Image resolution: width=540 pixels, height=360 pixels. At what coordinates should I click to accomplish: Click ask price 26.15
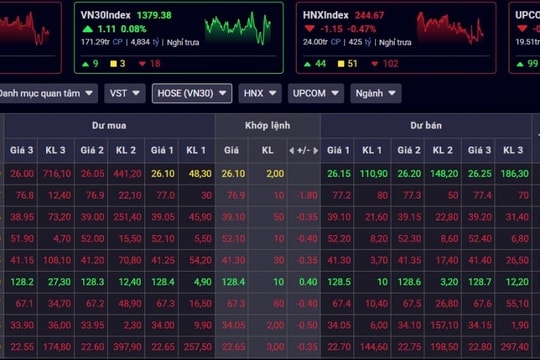pyautogui.click(x=339, y=174)
